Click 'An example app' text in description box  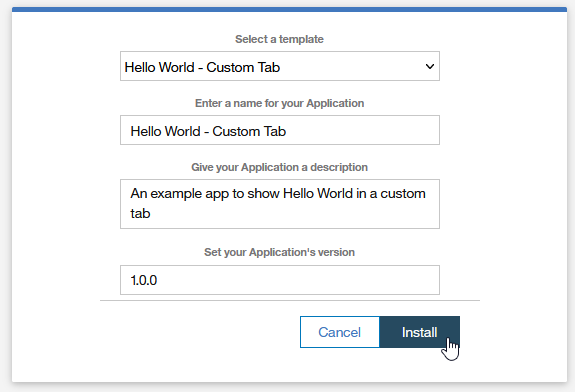point(180,194)
